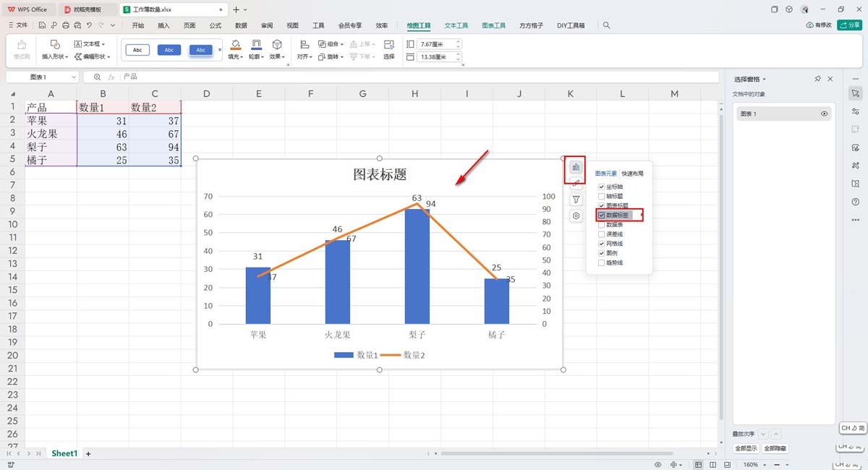Toggle the 趋势线 (Trendline) checkbox
Viewport: 868px width, 470px height.
[602, 262]
